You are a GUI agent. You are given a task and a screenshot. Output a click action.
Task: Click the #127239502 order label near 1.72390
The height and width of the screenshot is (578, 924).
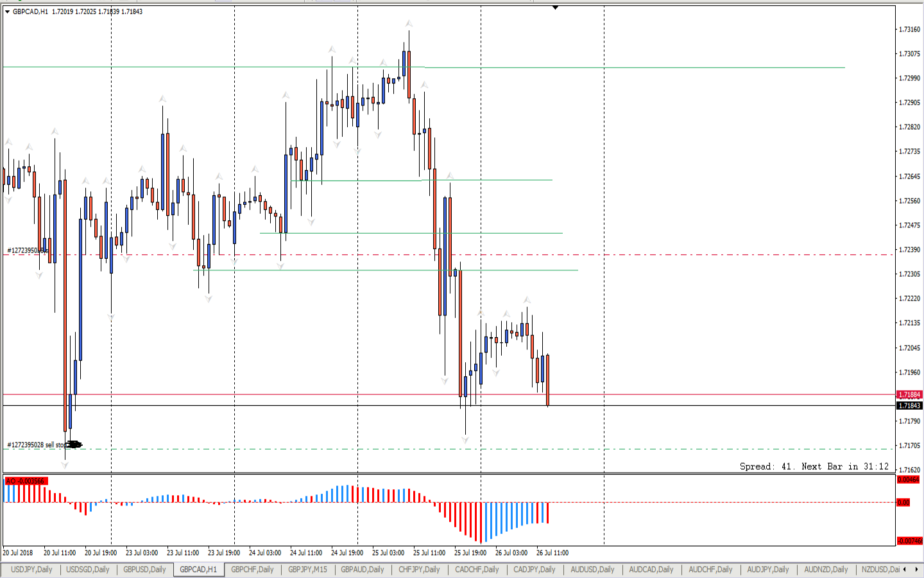[x=27, y=250]
